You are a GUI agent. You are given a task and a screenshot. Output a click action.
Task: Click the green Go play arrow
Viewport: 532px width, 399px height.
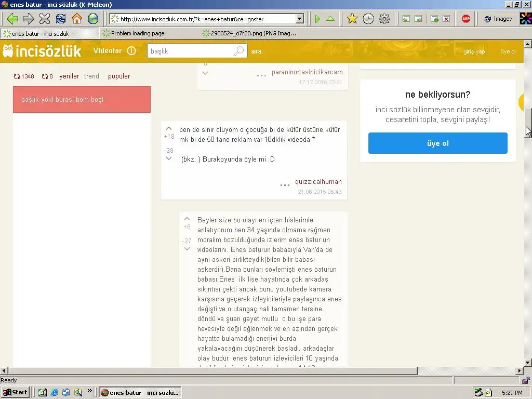pyautogui.click(x=317, y=19)
